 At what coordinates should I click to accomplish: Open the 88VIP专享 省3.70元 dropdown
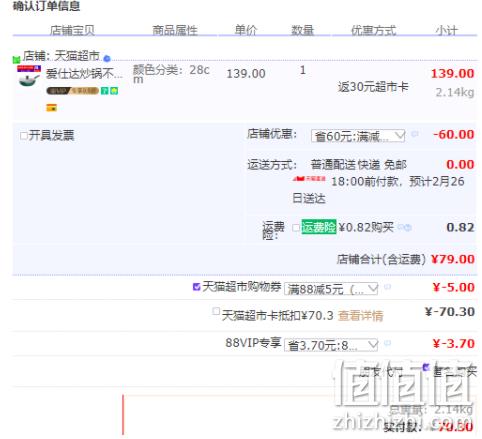click(331, 345)
